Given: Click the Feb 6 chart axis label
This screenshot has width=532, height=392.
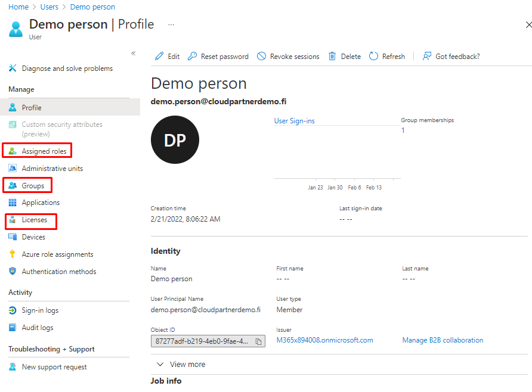Looking at the screenshot, I should click(x=354, y=187).
